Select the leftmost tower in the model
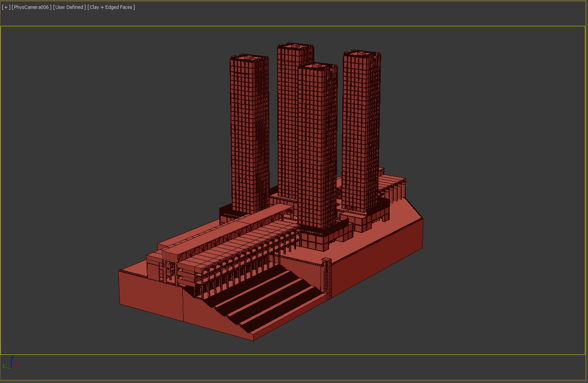 click(x=249, y=134)
